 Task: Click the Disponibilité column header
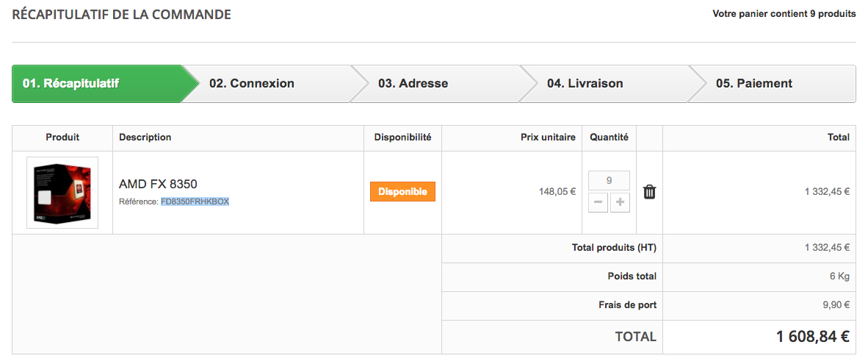point(402,138)
